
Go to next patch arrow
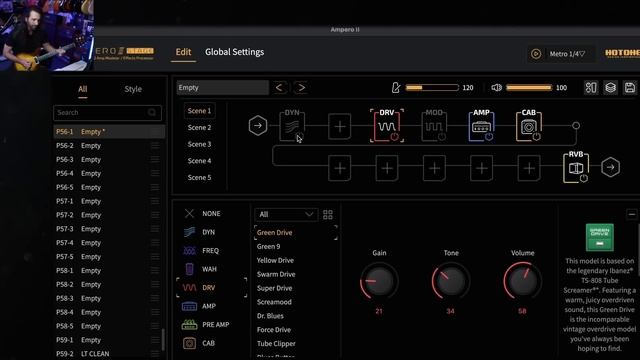coord(301,87)
